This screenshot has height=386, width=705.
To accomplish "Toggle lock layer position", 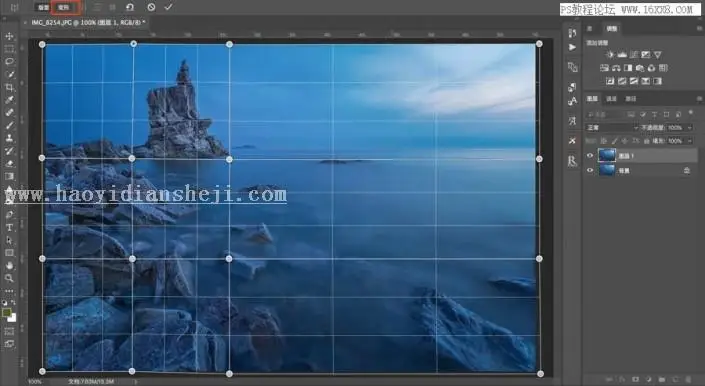I will 625,141.
